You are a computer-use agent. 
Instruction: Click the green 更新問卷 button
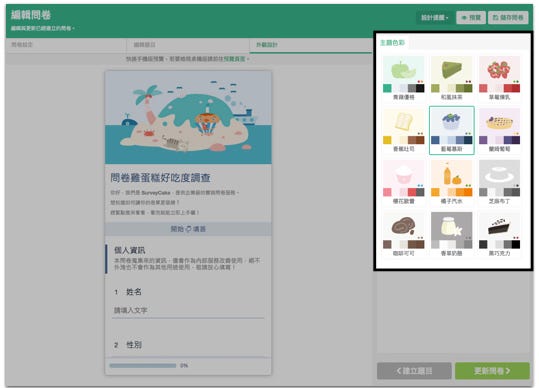(492, 371)
